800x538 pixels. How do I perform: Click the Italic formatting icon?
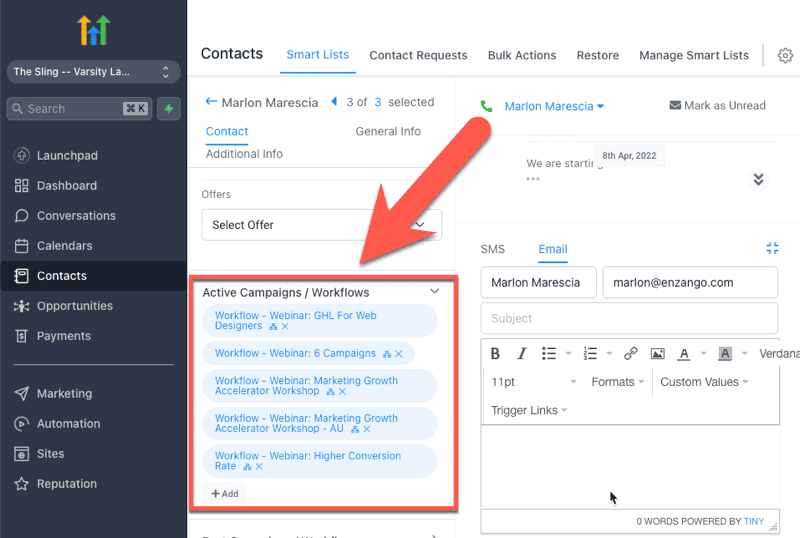(x=521, y=354)
